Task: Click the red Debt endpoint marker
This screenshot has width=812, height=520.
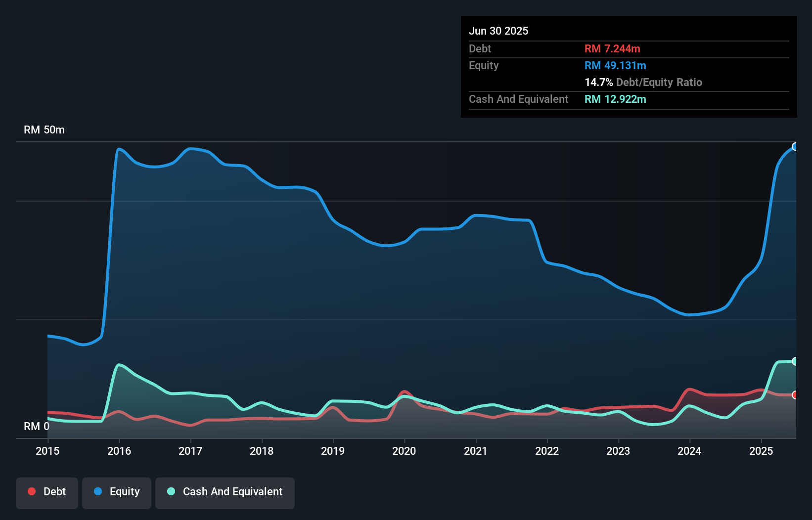Action: (795, 395)
